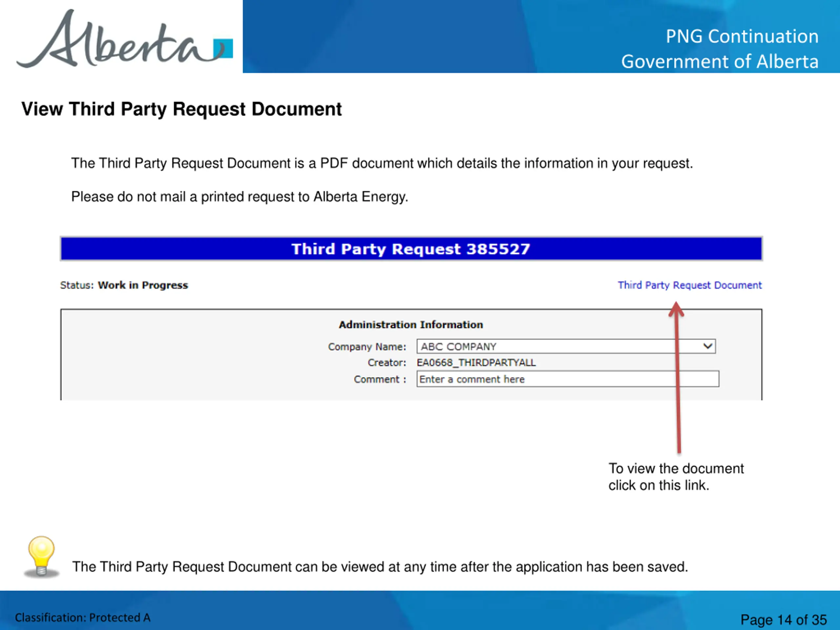Click the Page 14 of 35 indicator
The height and width of the screenshot is (630, 840).
pos(783,620)
